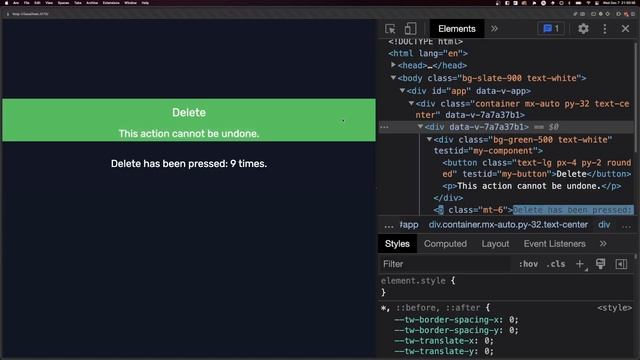Open DevTools settings gear
The image size is (640, 360).
[583, 29]
